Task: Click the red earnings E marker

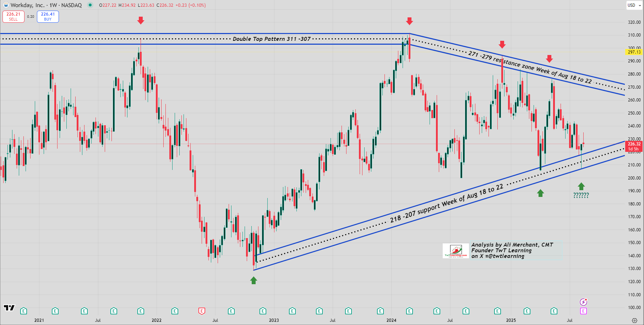Action: pyautogui.click(x=202, y=311)
